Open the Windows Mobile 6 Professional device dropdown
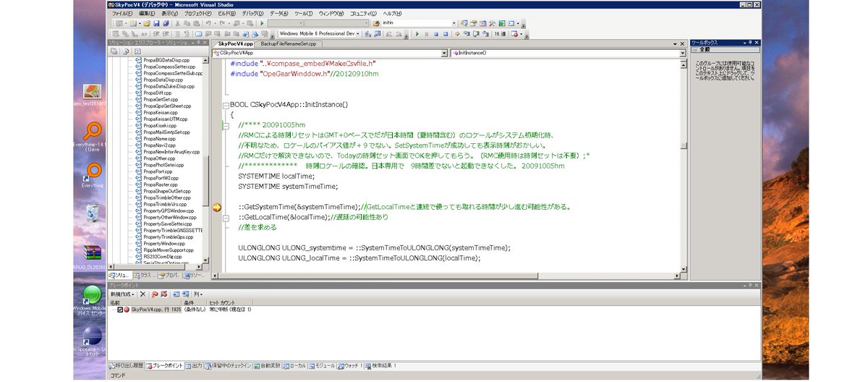The image size is (868, 382). tap(357, 33)
